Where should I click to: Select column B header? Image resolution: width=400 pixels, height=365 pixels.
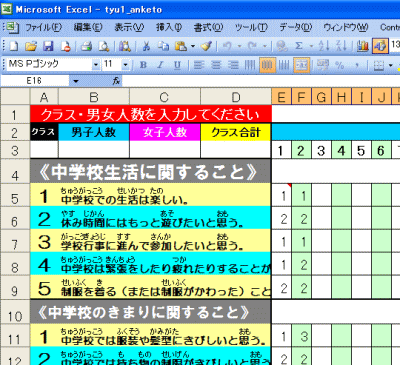pos(94,97)
